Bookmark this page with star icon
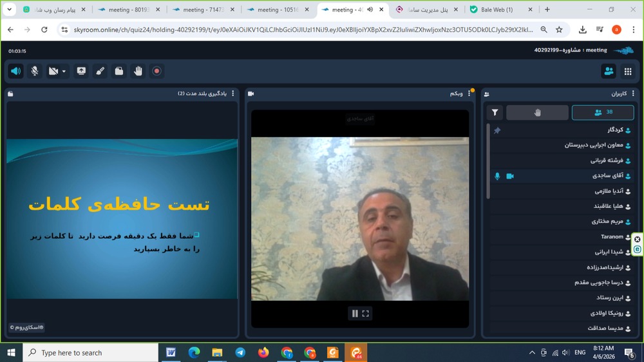This screenshot has width=644, height=362. point(559,30)
